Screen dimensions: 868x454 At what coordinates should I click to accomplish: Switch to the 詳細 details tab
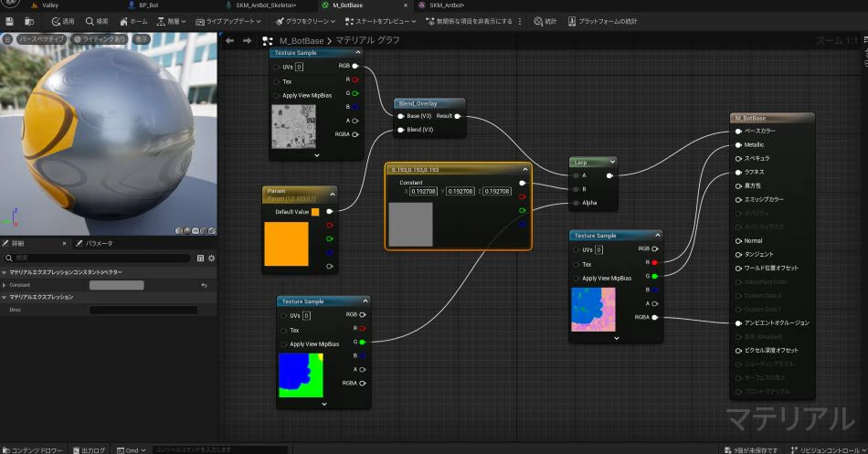click(x=17, y=243)
